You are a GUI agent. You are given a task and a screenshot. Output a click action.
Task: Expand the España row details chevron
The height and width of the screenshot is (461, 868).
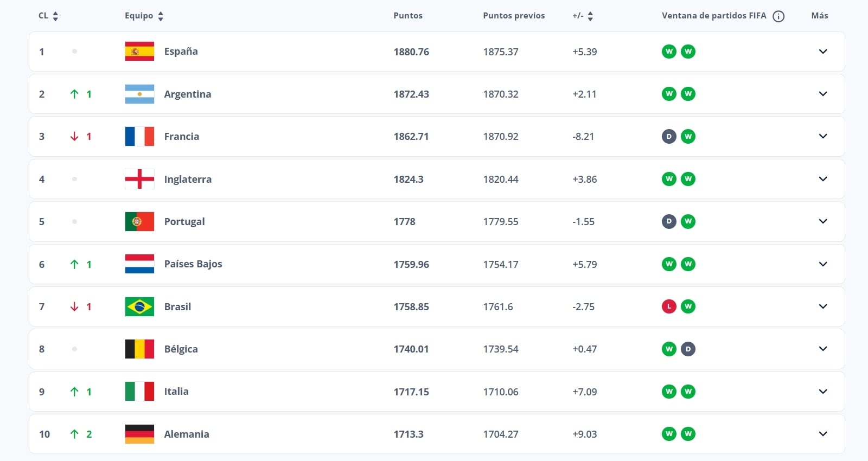823,52
